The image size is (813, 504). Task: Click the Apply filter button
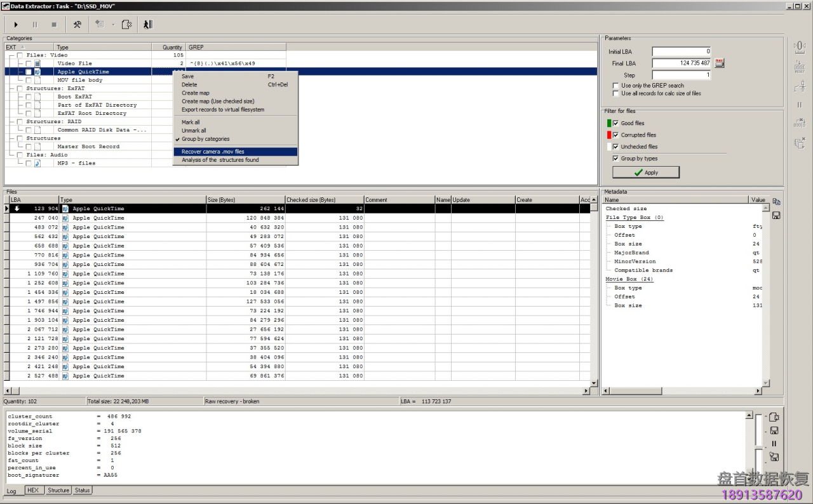tap(645, 172)
